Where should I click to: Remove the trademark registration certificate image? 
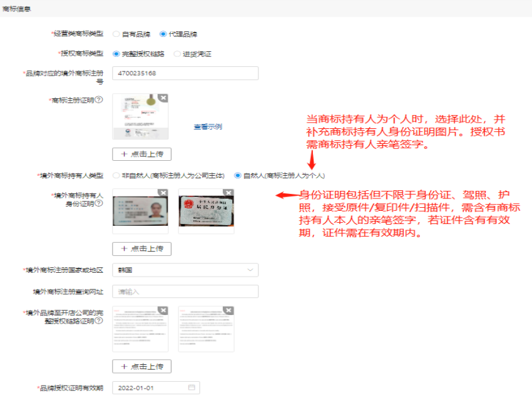tap(163, 98)
